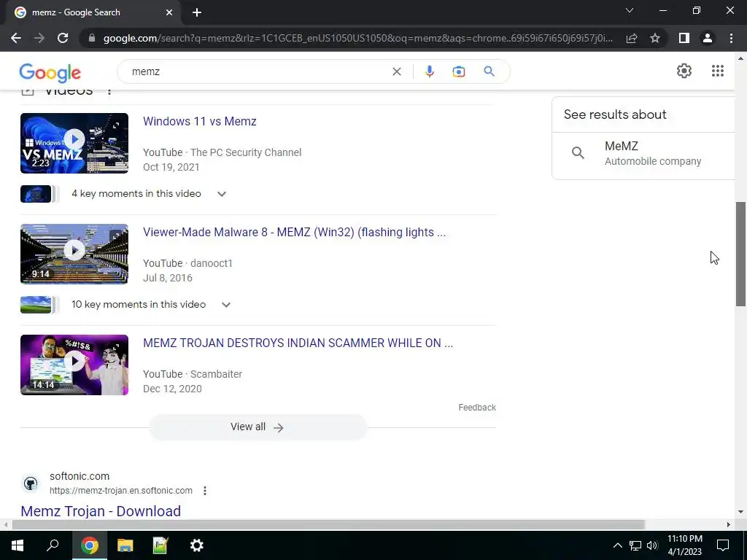
Task: Click the lock icon in address bar
Action: click(92, 38)
